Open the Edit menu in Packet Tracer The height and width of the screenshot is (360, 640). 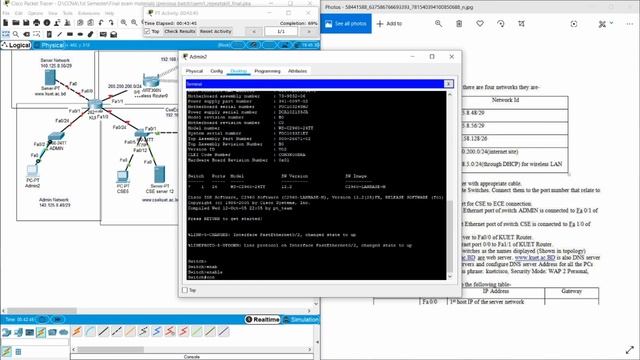point(18,13)
